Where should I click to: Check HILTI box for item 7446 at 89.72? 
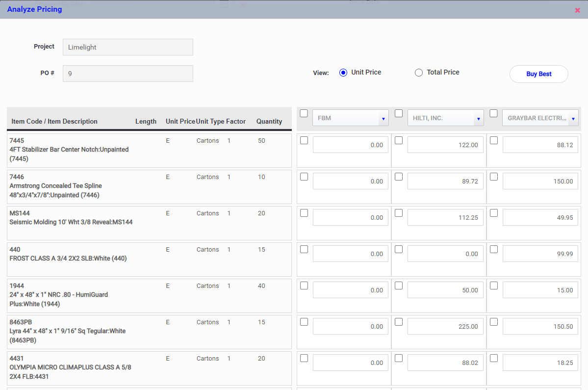(x=399, y=177)
